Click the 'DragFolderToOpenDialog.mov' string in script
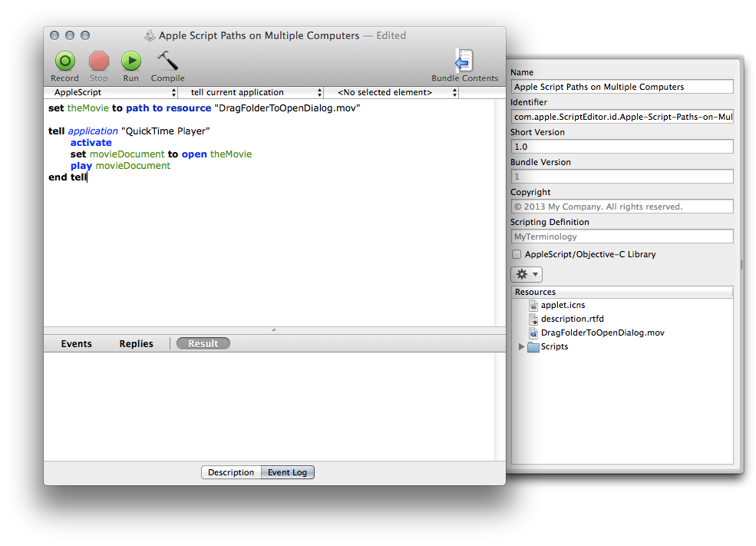Viewport: 756px width, 546px height. pos(287,108)
